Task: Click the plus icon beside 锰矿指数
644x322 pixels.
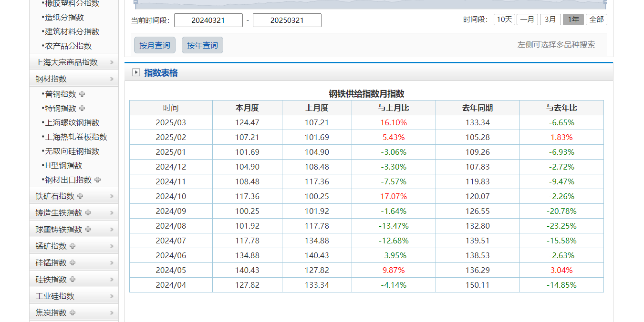Action: [x=73, y=246]
